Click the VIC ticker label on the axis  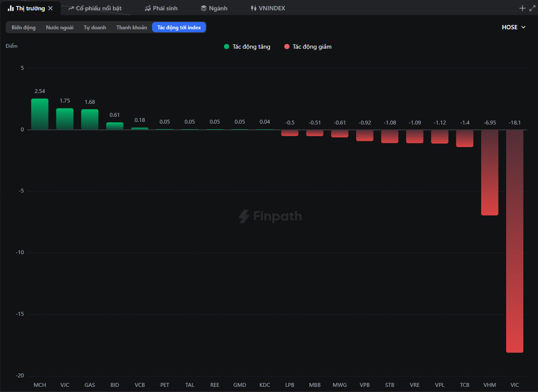[x=515, y=385]
